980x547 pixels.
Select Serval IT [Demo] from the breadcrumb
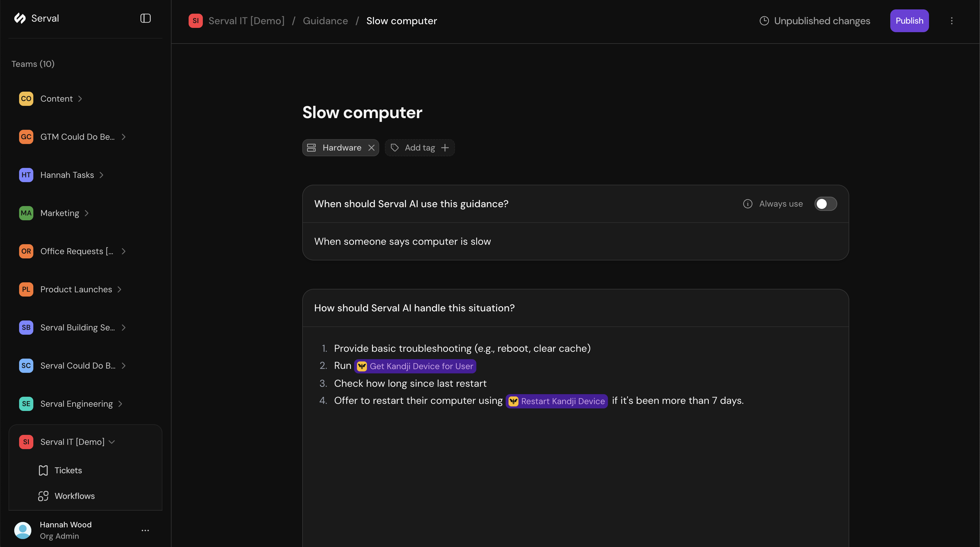[x=246, y=20]
